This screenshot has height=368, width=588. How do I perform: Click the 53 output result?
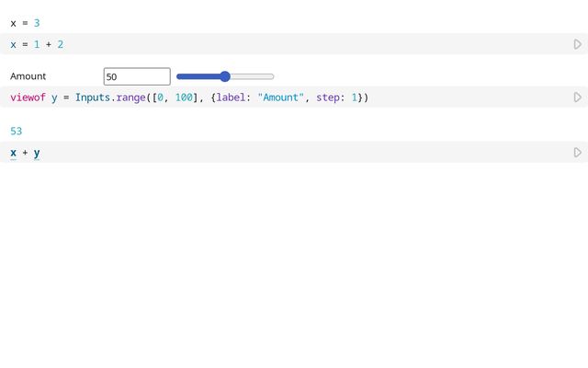tap(17, 132)
